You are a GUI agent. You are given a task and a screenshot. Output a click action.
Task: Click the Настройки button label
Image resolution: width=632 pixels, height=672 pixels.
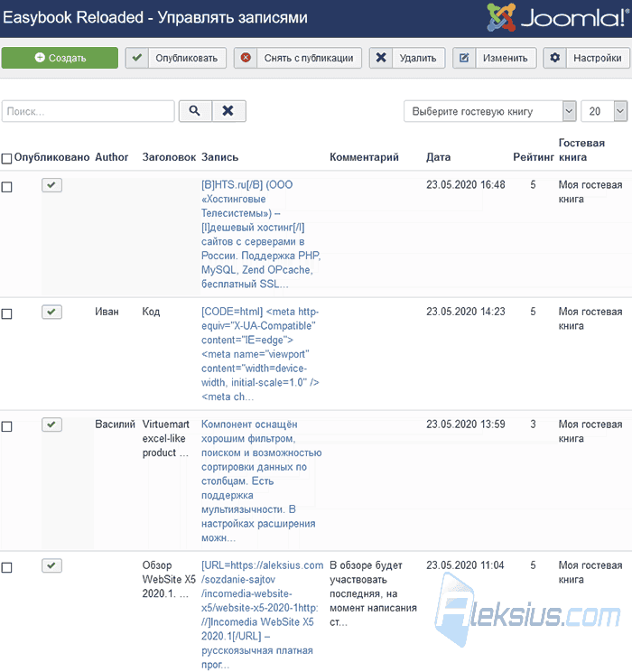coord(598,58)
